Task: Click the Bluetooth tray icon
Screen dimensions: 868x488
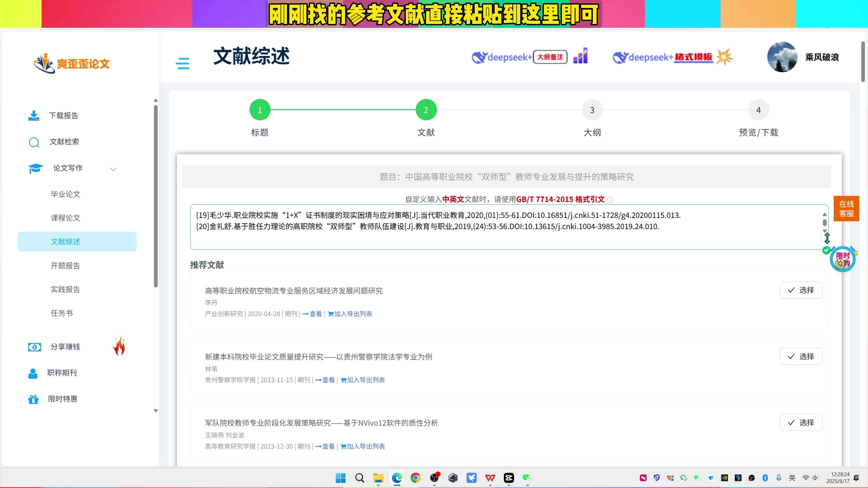Action: tap(765, 478)
